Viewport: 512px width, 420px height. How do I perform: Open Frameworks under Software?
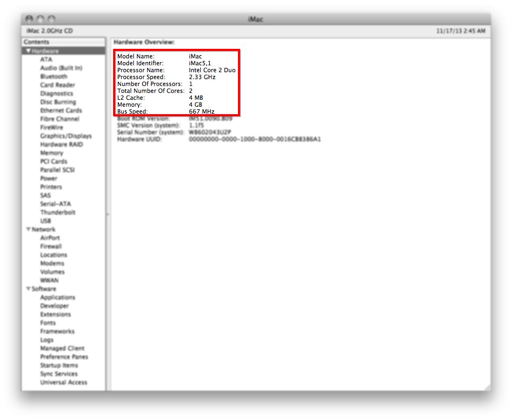57,331
